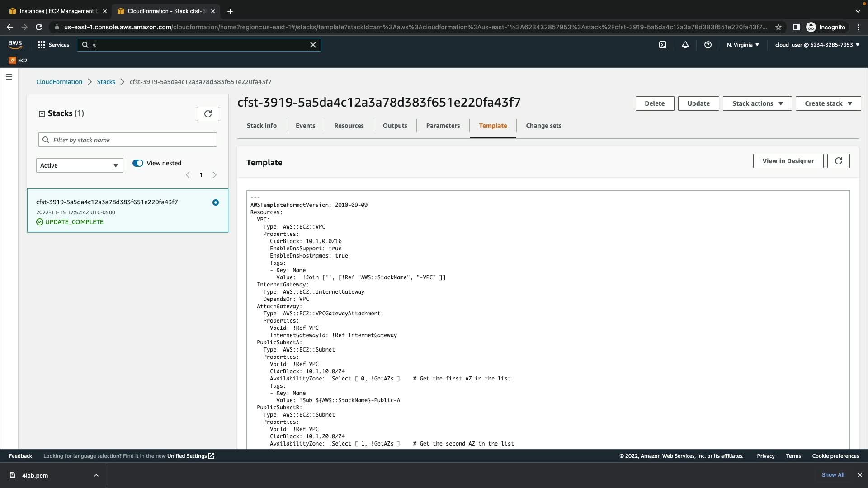Switch to the Events tab
Screen dimensions: 868x488
pyautogui.click(x=305, y=126)
